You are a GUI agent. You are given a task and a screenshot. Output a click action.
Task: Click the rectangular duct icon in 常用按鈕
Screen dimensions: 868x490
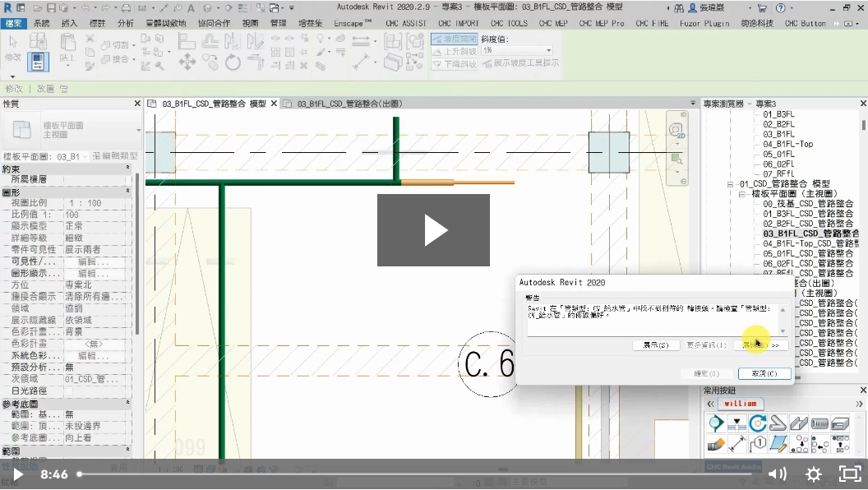pos(840,423)
